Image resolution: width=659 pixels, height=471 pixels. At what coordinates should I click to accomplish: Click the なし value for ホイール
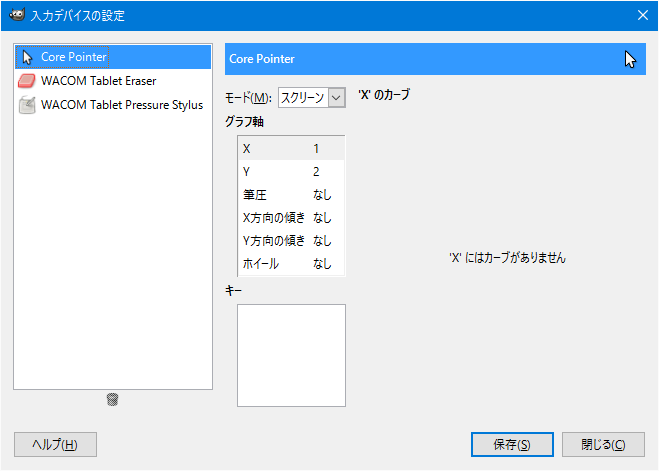pyautogui.click(x=322, y=264)
